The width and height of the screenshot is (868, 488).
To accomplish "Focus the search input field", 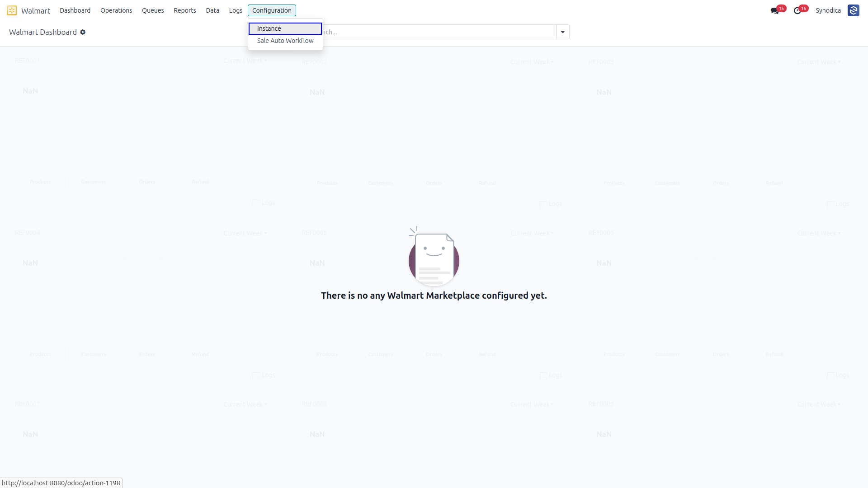I will click(x=439, y=32).
